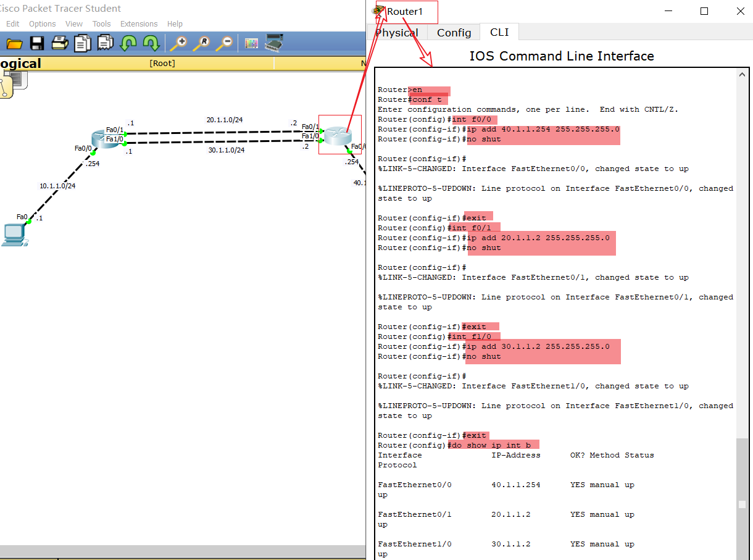753x560 pixels.
Task: Click the 'ip add 20.1.1.2 255.255.255.0' command
Action: (538, 238)
